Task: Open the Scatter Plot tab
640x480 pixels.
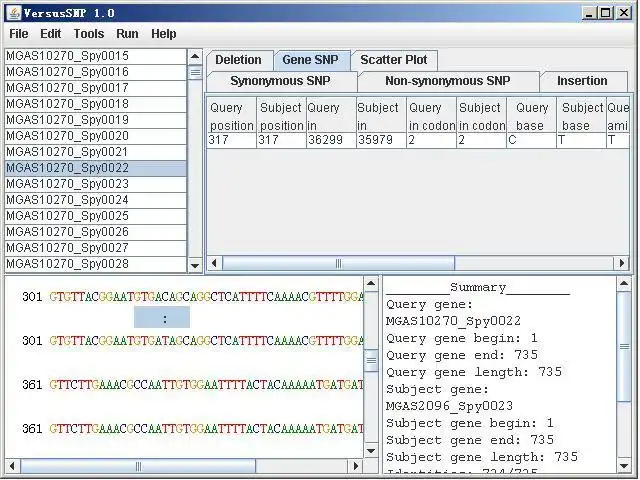Action: 393,60
